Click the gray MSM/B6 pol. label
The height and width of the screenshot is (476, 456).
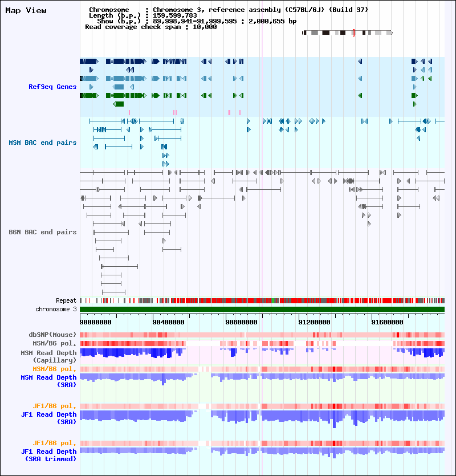tap(55, 343)
